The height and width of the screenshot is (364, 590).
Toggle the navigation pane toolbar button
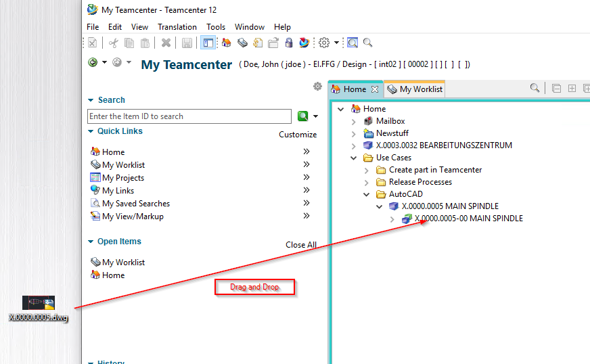click(208, 43)
